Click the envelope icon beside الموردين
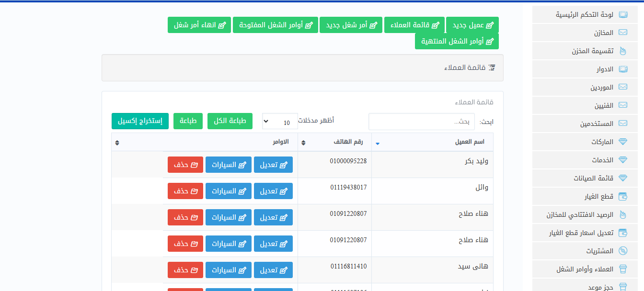Screen dimensions: 644x291 pos(623,87)
